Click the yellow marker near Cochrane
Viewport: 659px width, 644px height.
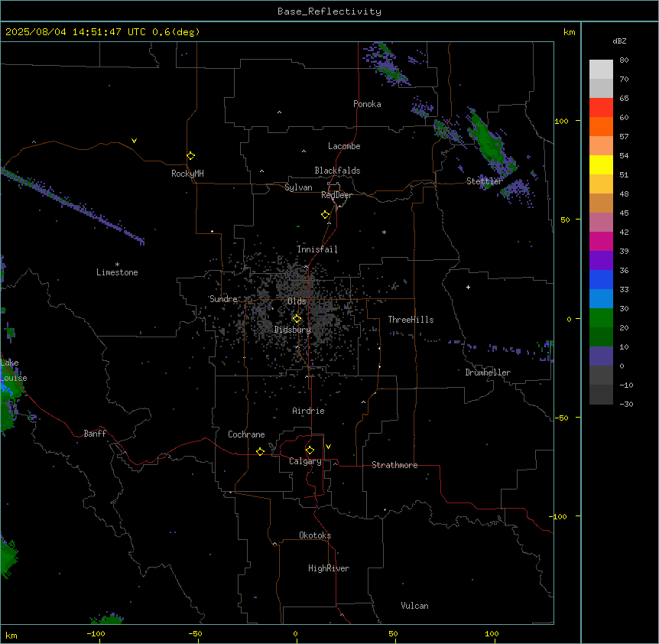point(260,451)
